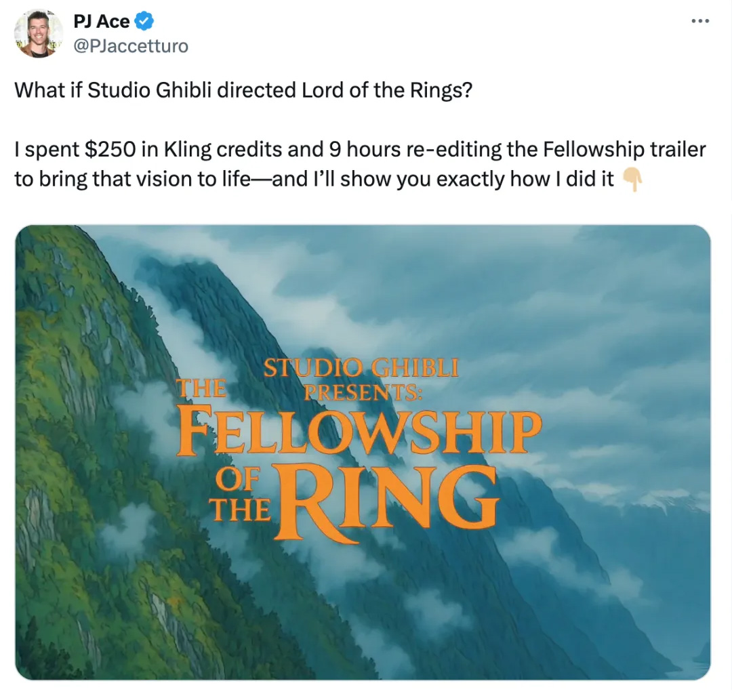Click the Kling credits sentence text

[360, 164]
